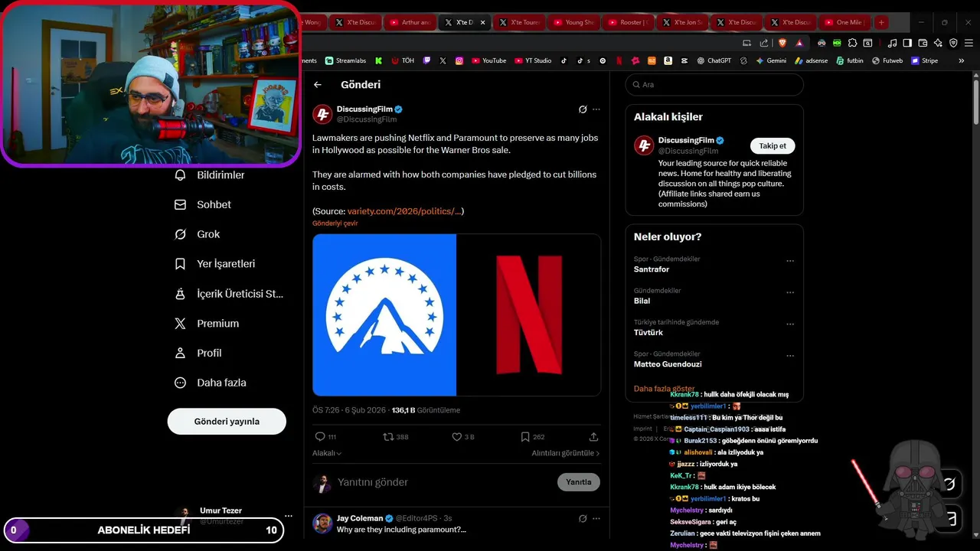The image size is (980, 551).
Task: Switch to the Arthur browser tab
Action: [x=410, y=22]
